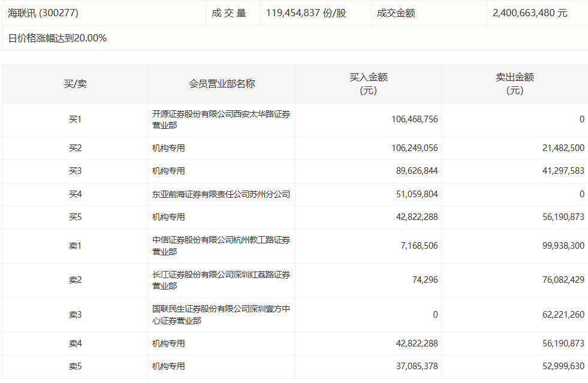The image size is (588, 383).
Task: Click the 买入金额 (元) column header
Action: (368, 84)
